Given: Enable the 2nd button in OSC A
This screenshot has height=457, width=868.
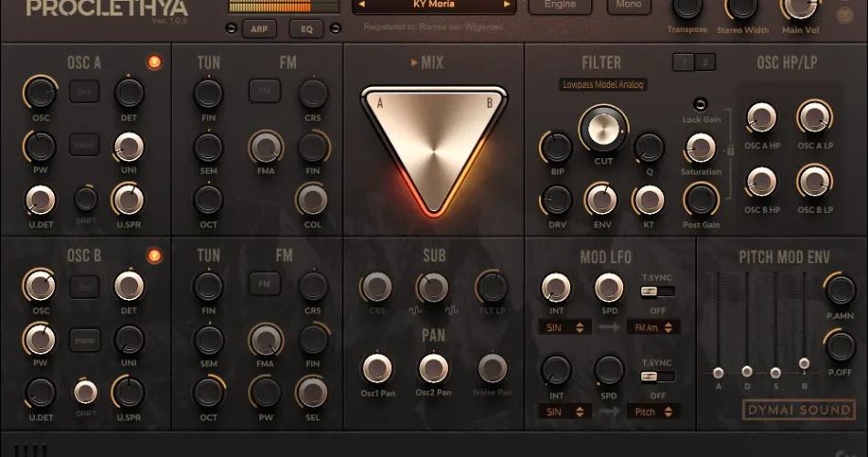Looking at the screenshot, I should click(x=84, y=92).
